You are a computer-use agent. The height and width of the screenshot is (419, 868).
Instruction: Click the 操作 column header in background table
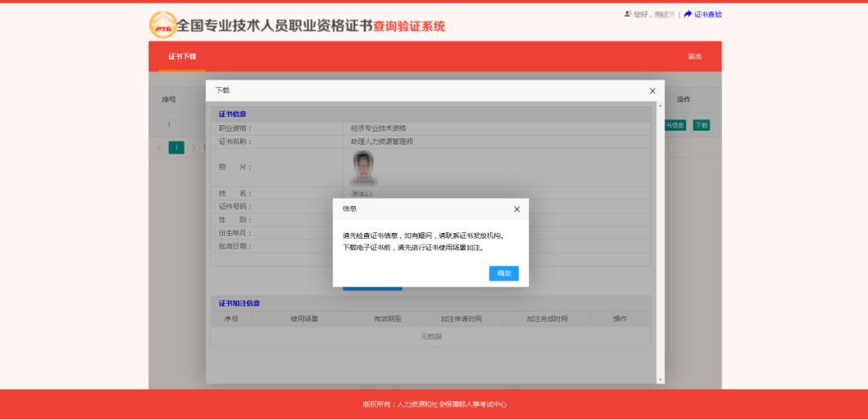[x=684, y=99]
